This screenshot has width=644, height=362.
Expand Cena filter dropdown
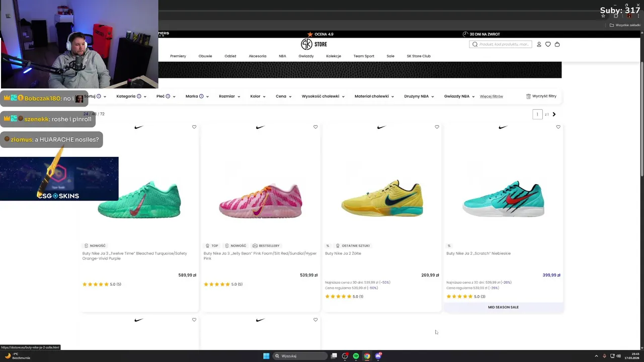[283, 96]
